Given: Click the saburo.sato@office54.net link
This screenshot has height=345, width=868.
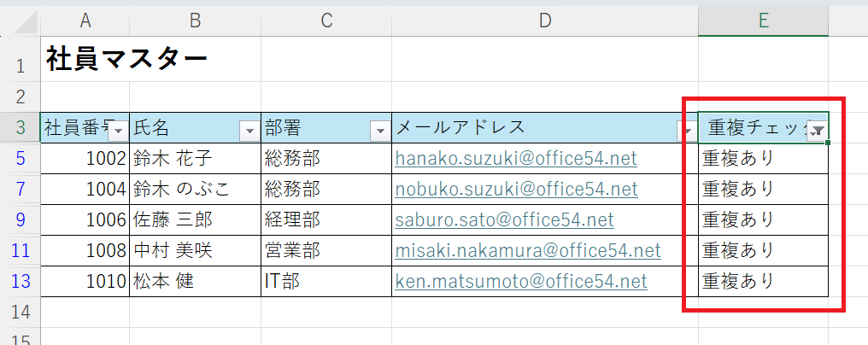Looking at the screenshot, I should (x=504, y=219).
